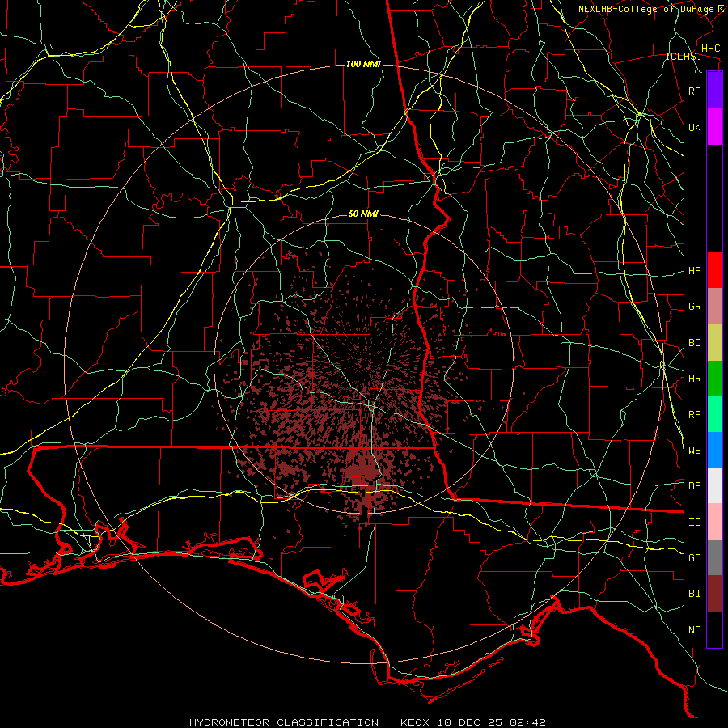
Task: Click the BD legend label
Action: click(694, 343)
